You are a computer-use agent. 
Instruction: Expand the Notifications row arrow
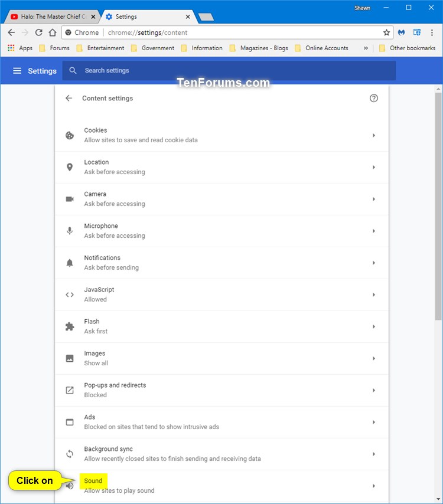[x=373, y=263]
